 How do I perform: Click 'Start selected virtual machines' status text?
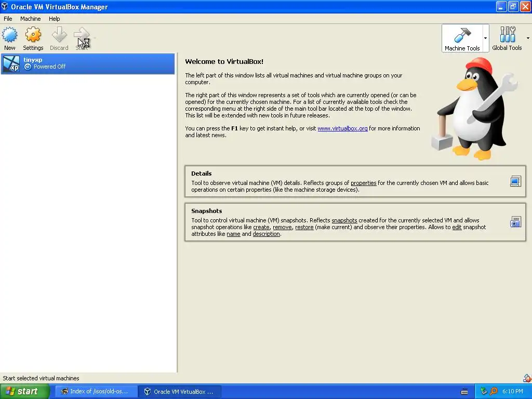[x=41, y=378]
